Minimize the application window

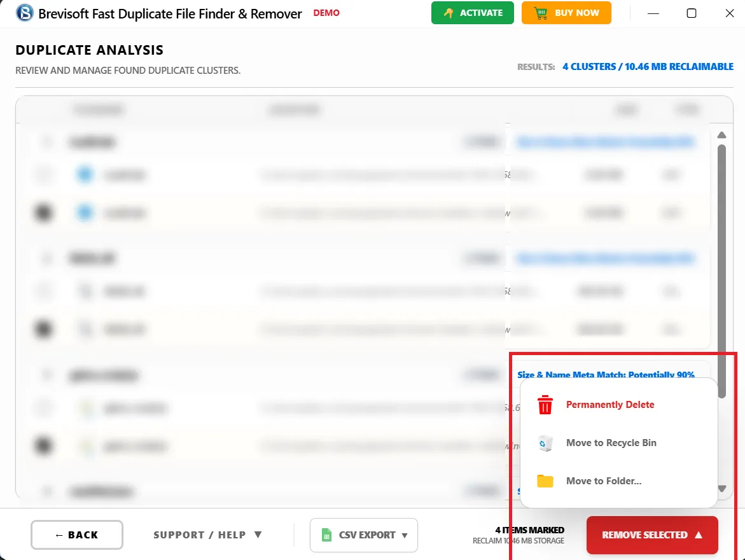(653, 13)
